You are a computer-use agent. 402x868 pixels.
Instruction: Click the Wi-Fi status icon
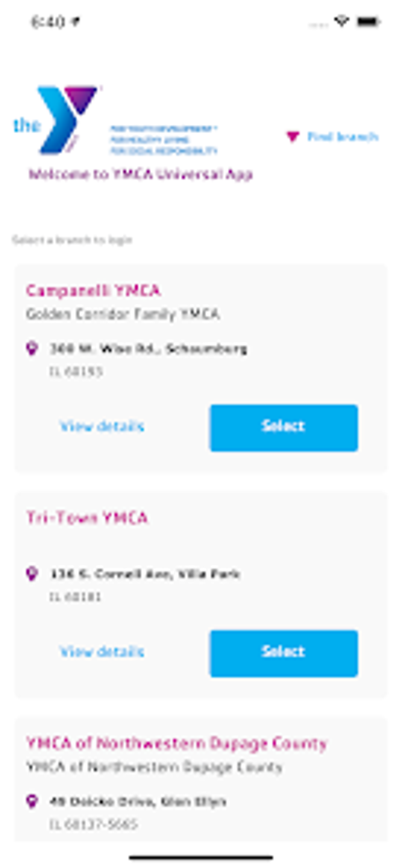click(x=341, y=21)
